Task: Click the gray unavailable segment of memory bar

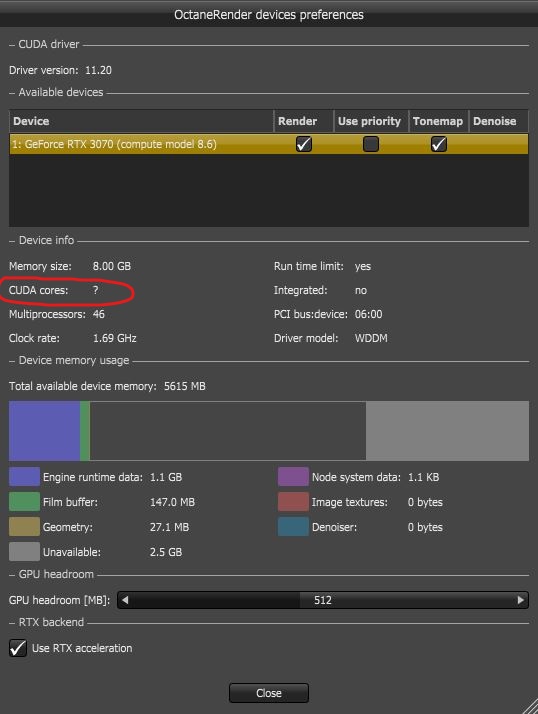Action: [447, 431]
